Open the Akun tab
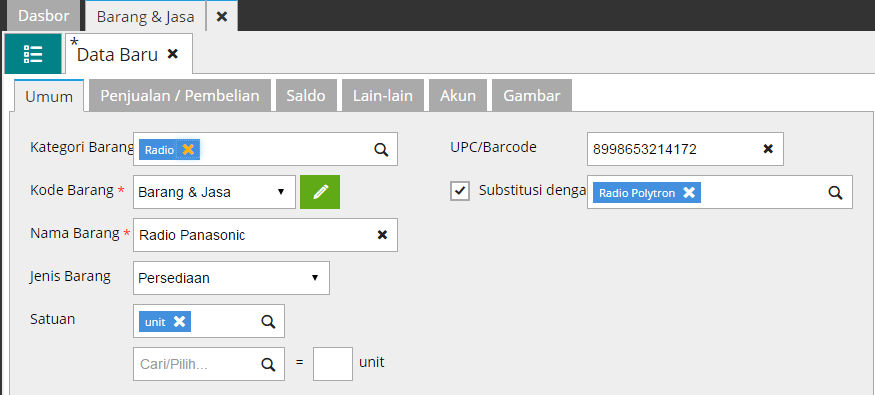This screenshot has width=875, height=395. tap(458, 95)
